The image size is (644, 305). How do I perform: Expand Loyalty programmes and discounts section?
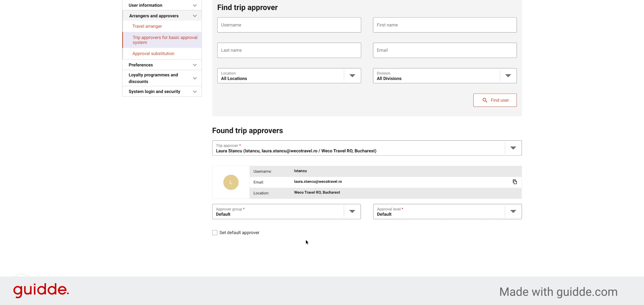[162, 78]
